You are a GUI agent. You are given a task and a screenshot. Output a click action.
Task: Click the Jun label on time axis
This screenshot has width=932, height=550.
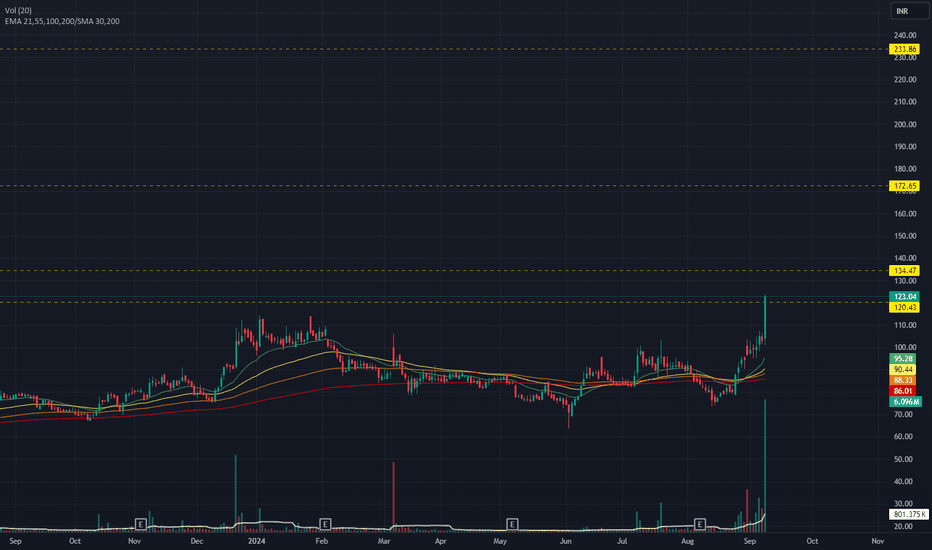pos(565,541)
